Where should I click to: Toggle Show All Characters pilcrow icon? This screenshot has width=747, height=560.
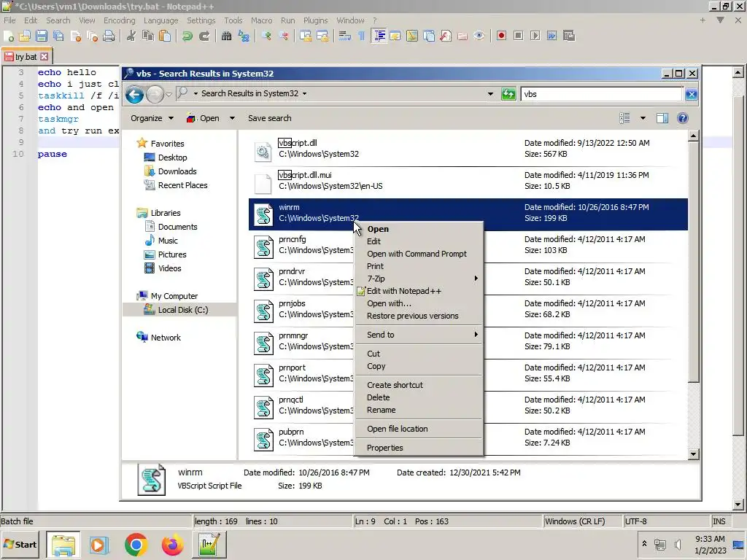tap(362, 36)
